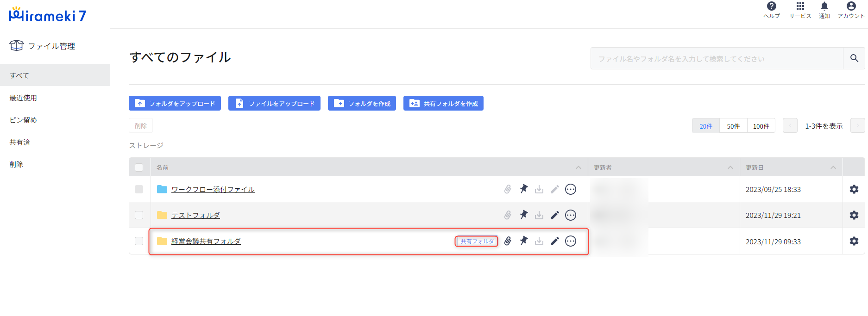Rename 経営会議共有フォルダ with pencil icon
868x316 pixels.
554,241
